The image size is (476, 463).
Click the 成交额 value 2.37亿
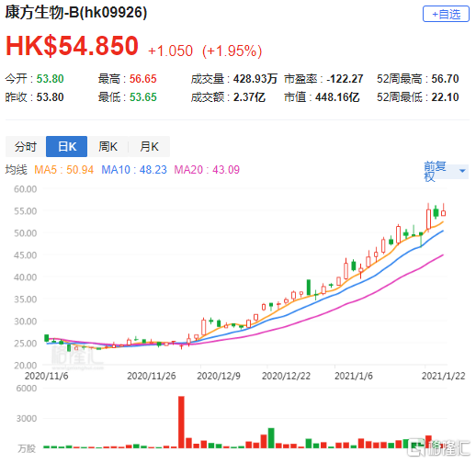249,97
